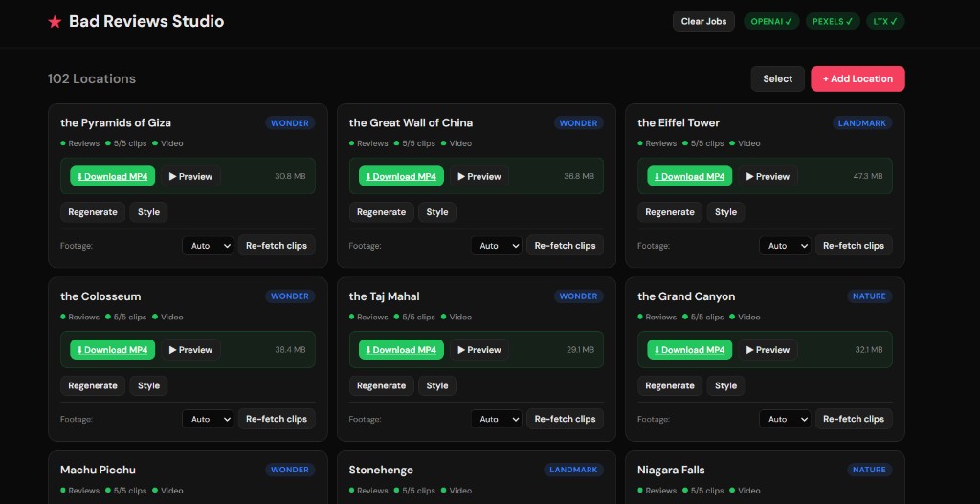Re-fetch clips for the Pyramids of Giza
This screenshot has width=980, height=504.
pyautogui.click(x=277, y=246)
